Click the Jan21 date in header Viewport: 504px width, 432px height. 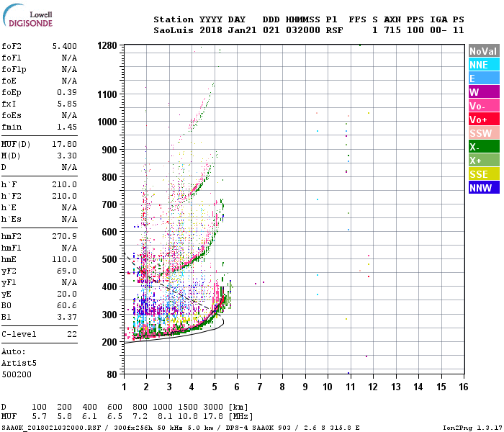pos(242,30)
